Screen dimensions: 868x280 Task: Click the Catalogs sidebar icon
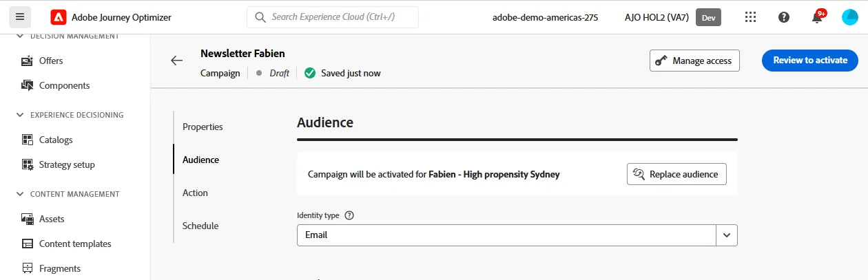click(x=28, y=140)
